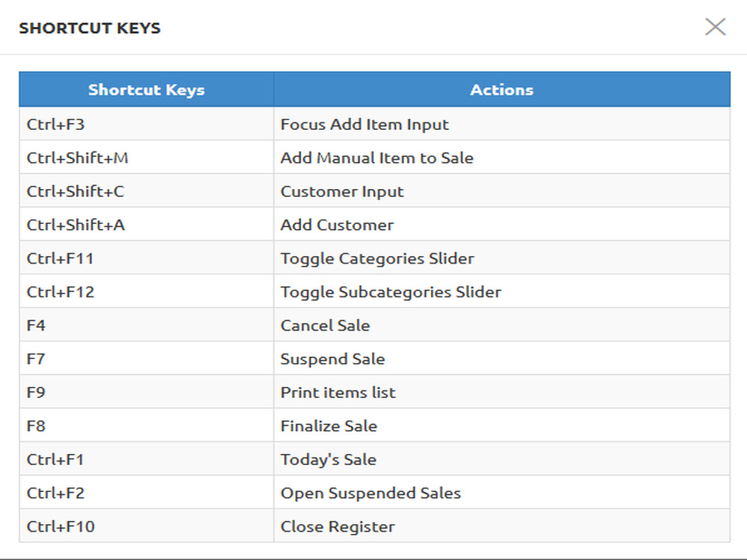Click the Ctrl+F10 shortcut cell
747x560 pixels.
click(146, 526)
